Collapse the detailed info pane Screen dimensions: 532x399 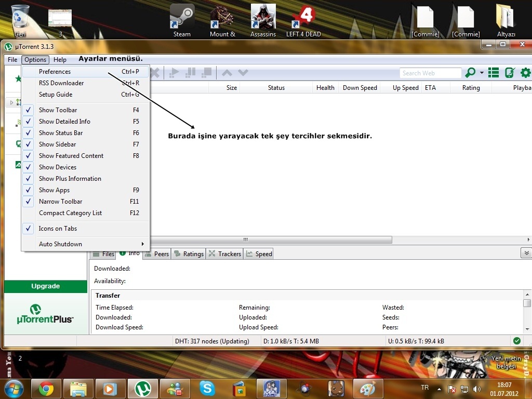tap(526, 253)
